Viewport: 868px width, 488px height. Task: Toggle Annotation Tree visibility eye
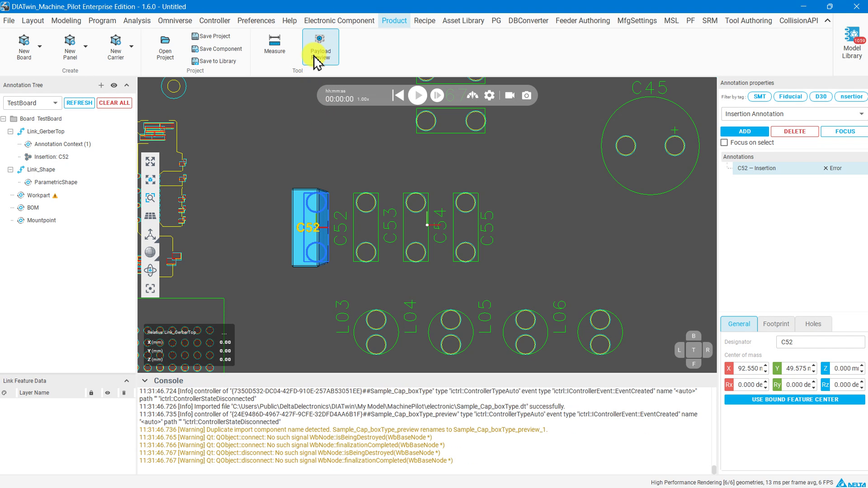point(114,85)
